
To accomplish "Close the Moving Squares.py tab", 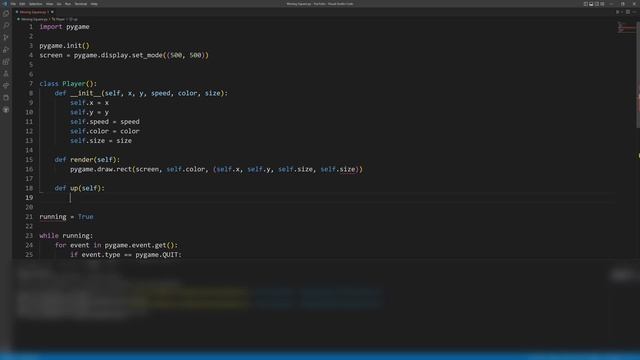I will coord(52,12).
